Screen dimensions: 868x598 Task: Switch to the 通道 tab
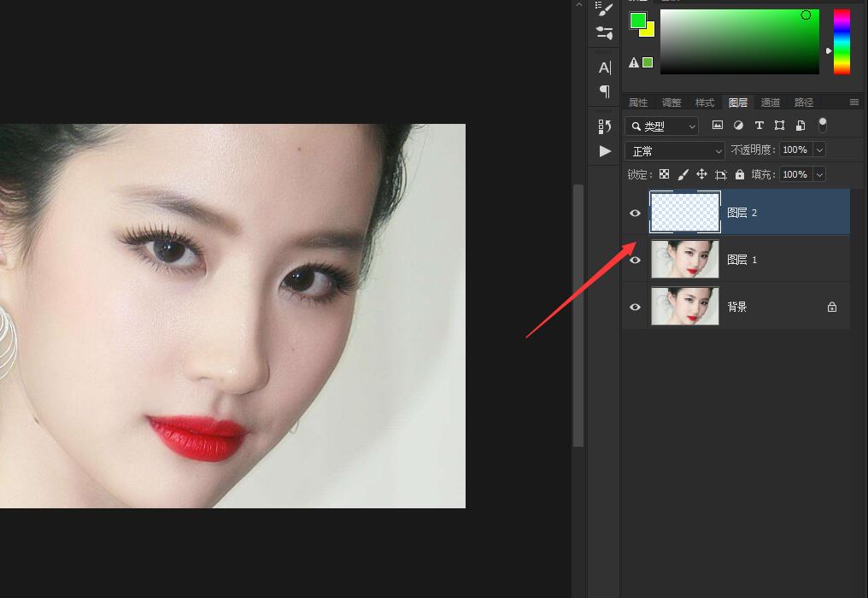[771, 103]
